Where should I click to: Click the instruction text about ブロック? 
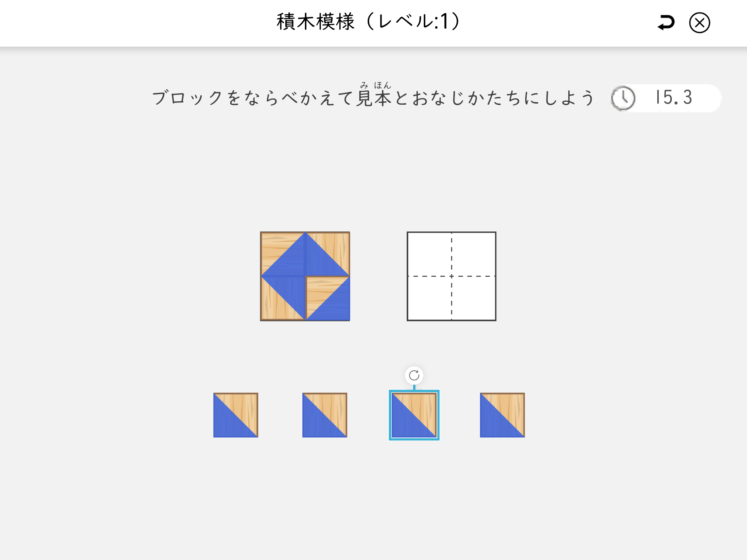[373, 98]
